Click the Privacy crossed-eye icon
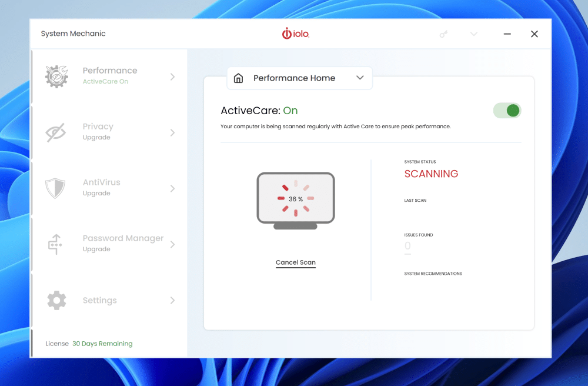588x386 pixels. point(56,132)
